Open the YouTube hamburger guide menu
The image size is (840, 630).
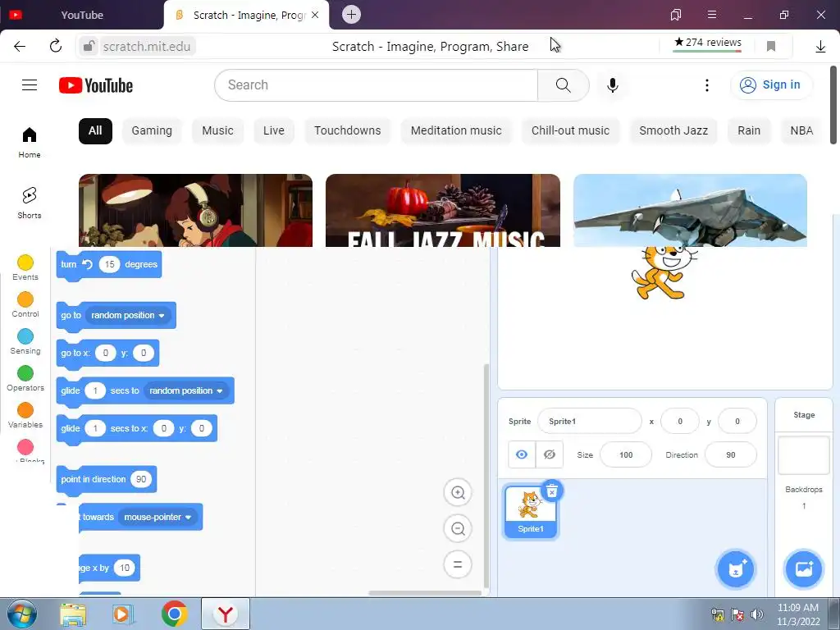point(30,84)
